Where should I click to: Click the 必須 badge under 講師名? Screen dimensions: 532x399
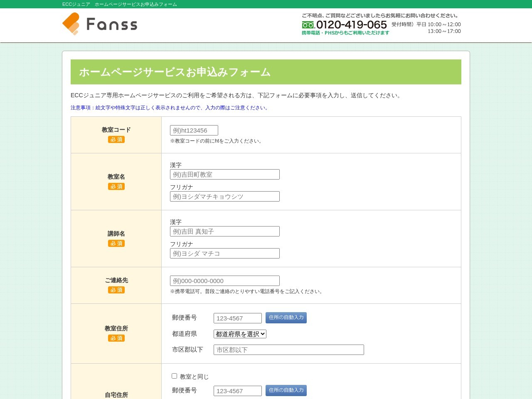(x=116, y=244)
